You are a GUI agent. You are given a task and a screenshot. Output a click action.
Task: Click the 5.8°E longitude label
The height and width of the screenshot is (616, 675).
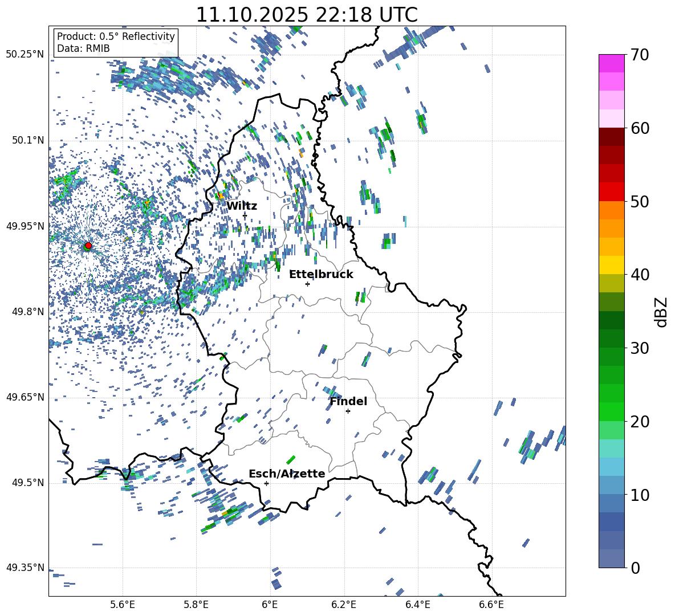click(196, 605)
